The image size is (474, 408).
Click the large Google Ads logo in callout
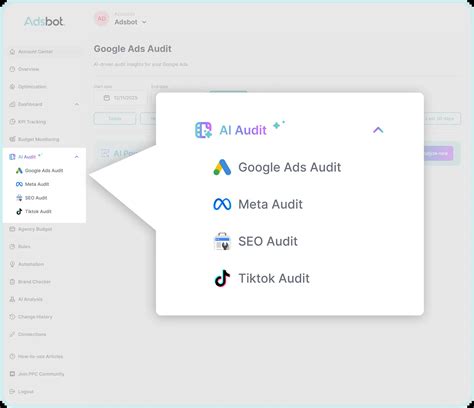(x=222, y=167)
